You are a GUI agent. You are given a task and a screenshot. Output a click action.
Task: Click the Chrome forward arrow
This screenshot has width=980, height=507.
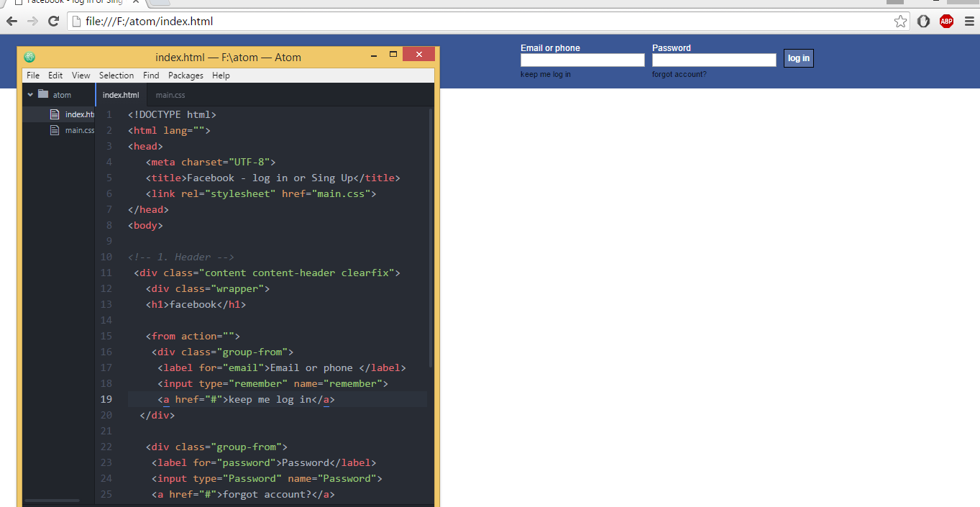coord(32,22)
